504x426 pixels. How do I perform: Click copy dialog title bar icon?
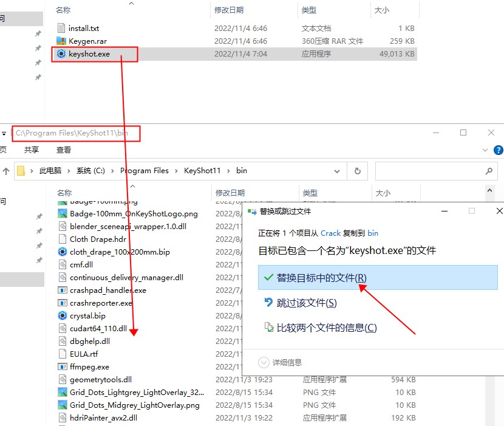click(x=252, y=211)
